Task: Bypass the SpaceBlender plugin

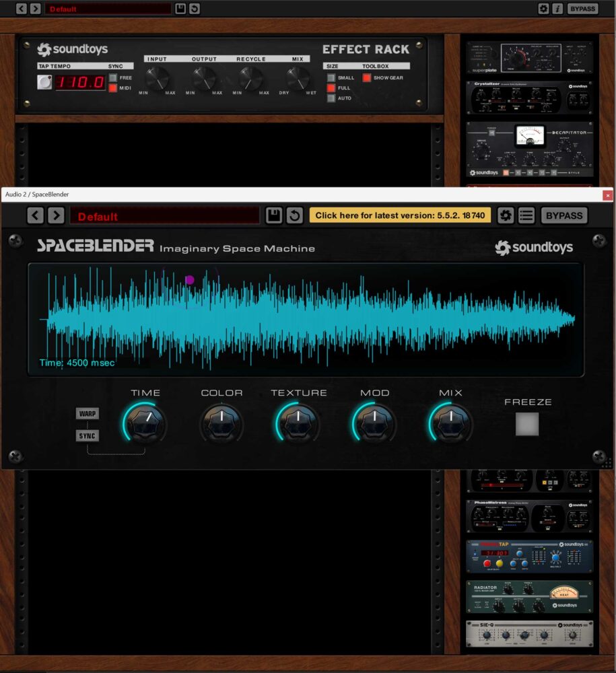Action: (x=564, y=215)
